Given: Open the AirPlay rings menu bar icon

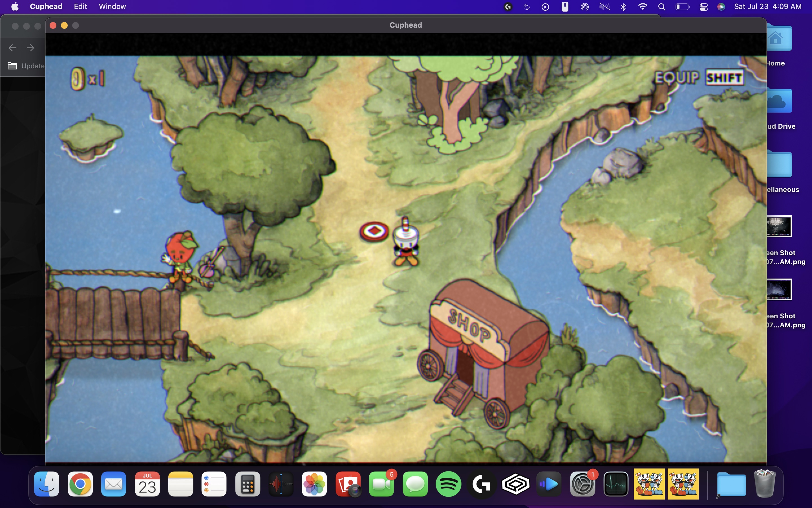Looking at the screenshot, I should (x=584, y=7).
